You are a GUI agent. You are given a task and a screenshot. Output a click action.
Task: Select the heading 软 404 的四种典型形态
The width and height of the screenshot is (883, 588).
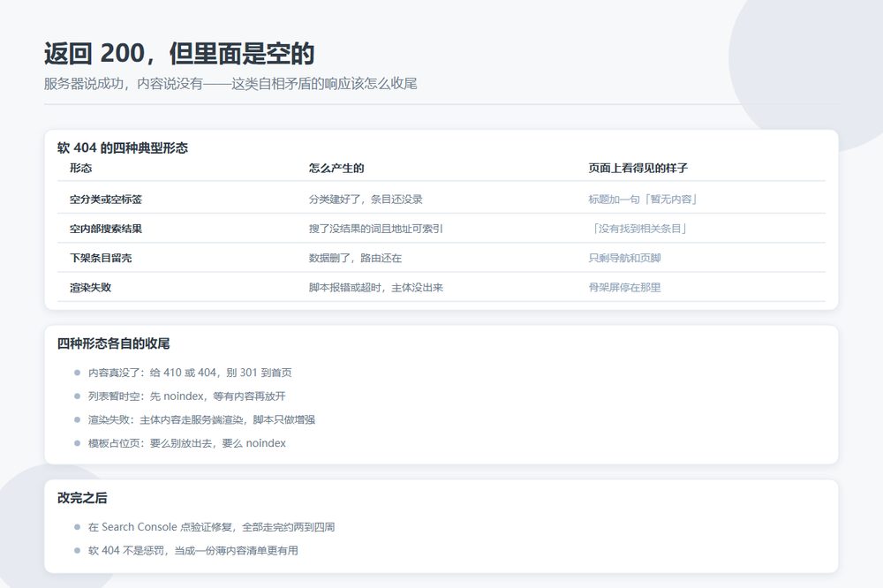point(122,148)
